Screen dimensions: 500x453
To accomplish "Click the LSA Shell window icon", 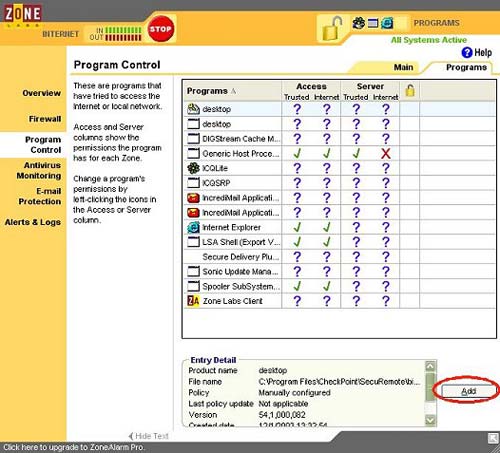I will click(x=193, y=242).
